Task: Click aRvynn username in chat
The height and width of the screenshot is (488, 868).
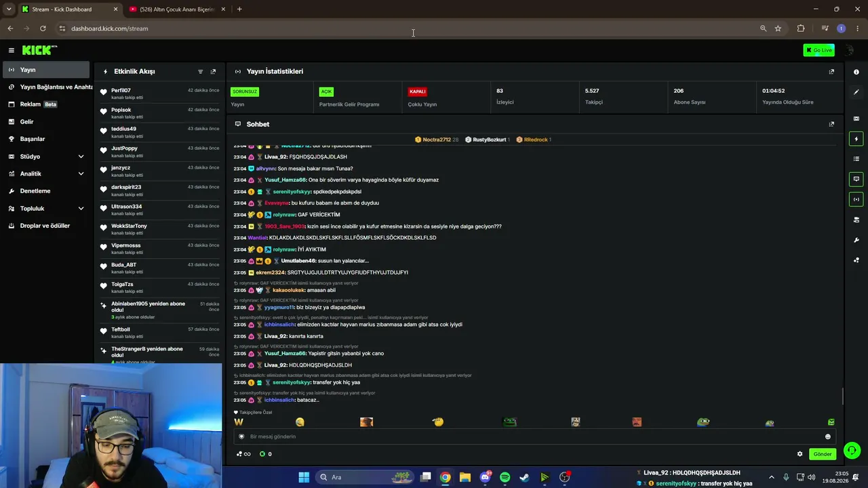Action: click(x=266, y=169)
